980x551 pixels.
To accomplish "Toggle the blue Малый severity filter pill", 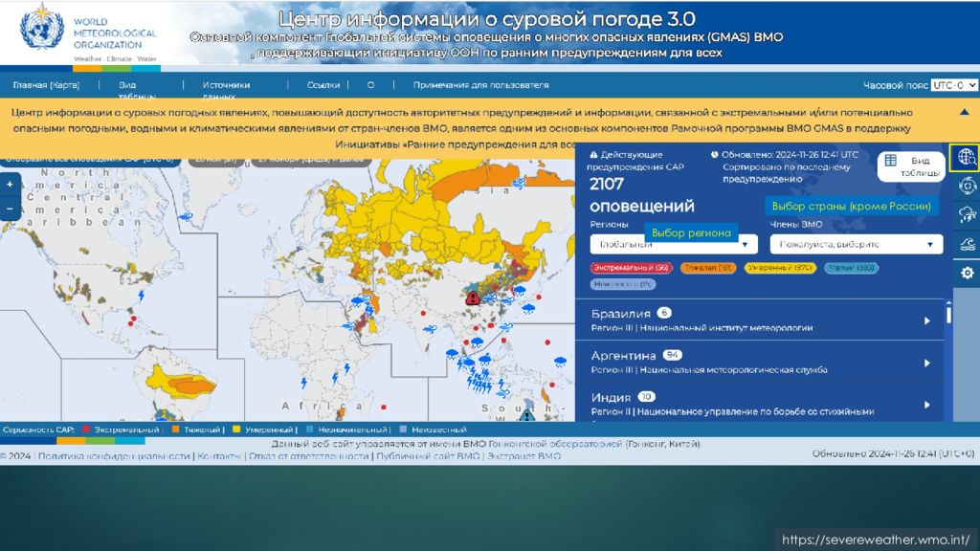I will point(851,268).
